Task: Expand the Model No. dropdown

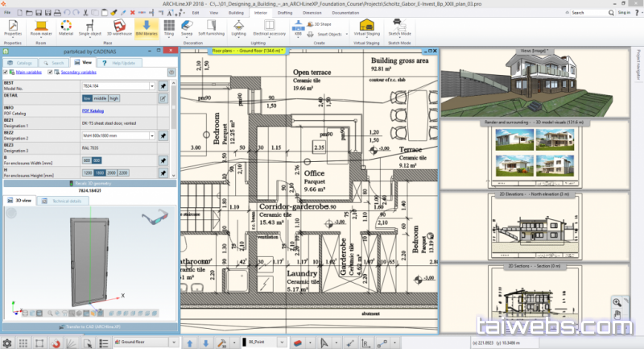Action: click(x=152, y=85)
